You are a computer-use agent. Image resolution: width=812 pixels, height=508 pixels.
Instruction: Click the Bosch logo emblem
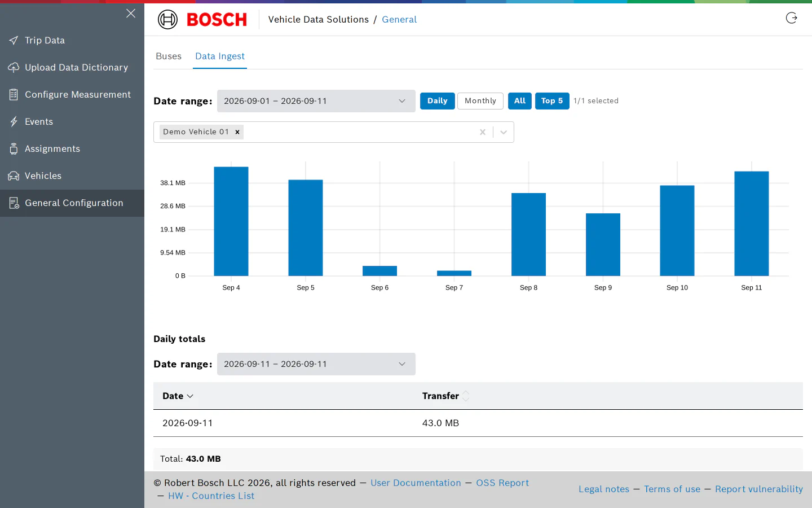pyautogui.click(x=167, y=20)
